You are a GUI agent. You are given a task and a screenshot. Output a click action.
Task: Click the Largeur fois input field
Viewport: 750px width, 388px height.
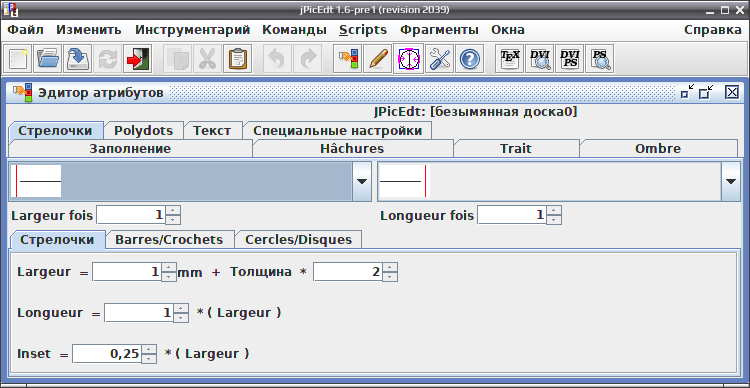131,215
